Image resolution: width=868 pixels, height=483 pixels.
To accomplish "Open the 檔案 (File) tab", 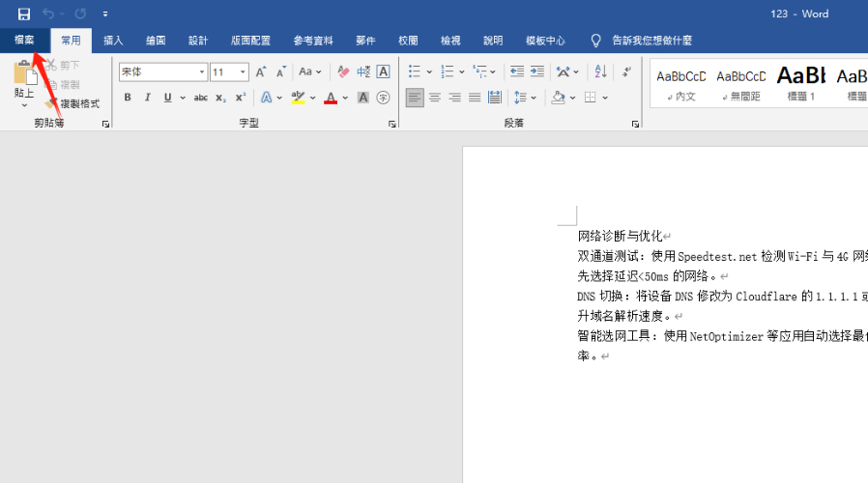I will (24, 41).
